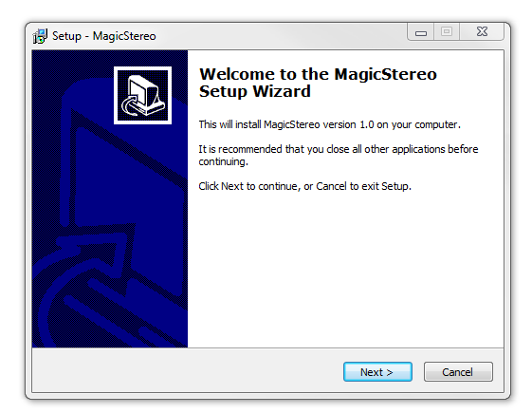
Task: Open the setup icon in the title bar
Action: point(40,36)
